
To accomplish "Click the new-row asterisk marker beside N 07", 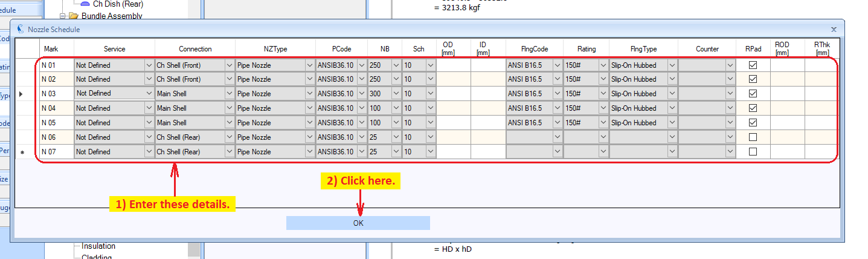I will 22,152.
